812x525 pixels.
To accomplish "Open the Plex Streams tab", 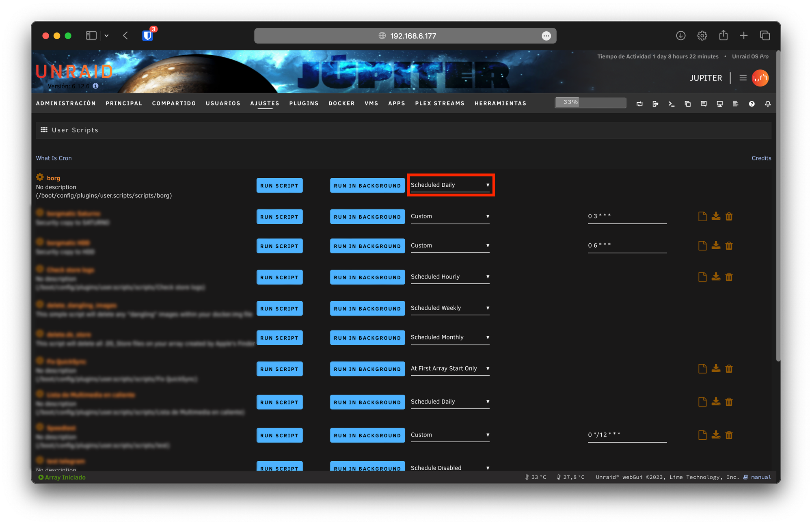I will click(x=440, y=104).
